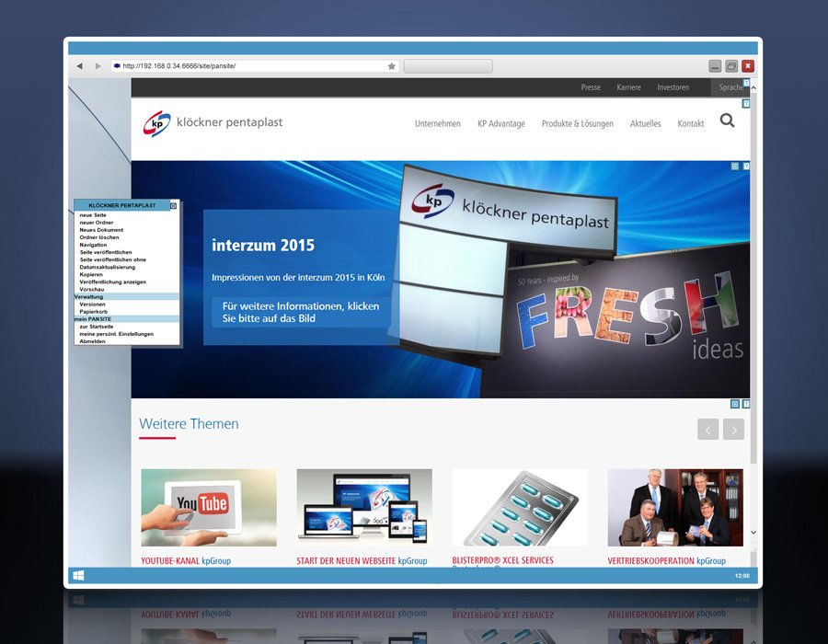Open site search via the magnifier icon

(x=727, y=121)
